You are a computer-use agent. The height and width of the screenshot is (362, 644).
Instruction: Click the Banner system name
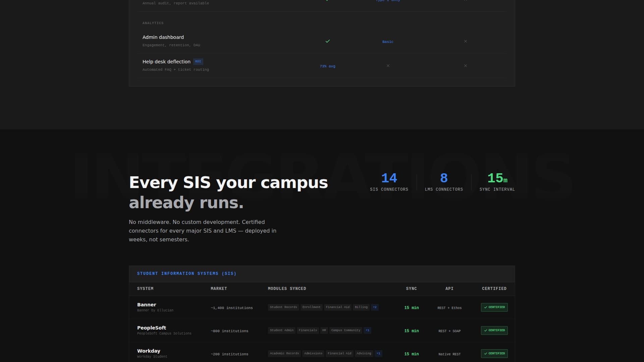click(147, 305)
